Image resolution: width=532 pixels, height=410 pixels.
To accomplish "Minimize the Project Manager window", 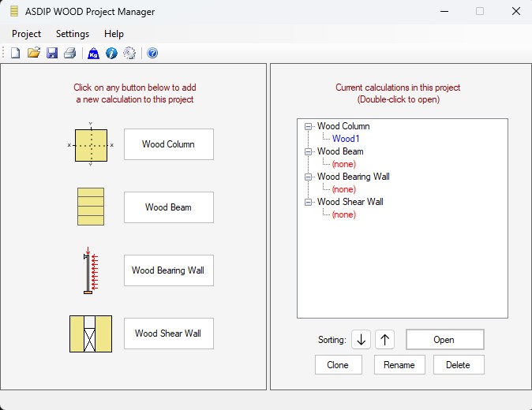I will (x=444, y=11).
